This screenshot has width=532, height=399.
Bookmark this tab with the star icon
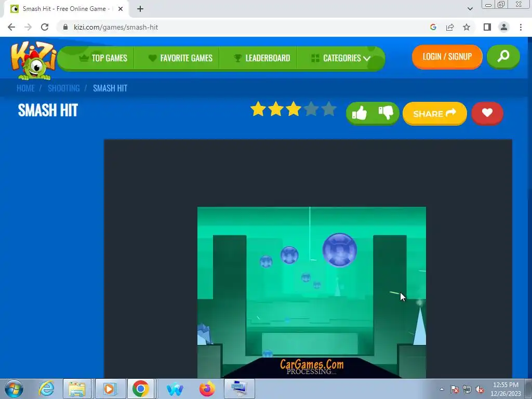point(467,27)
